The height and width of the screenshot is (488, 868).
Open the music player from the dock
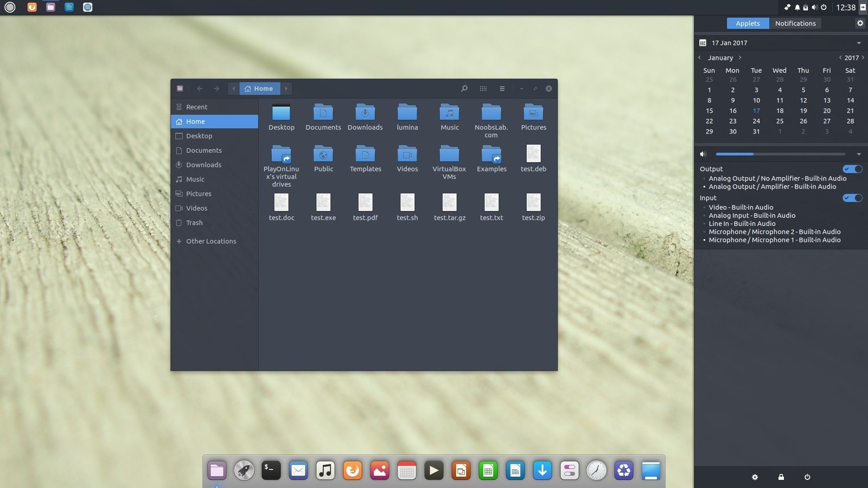325,470
